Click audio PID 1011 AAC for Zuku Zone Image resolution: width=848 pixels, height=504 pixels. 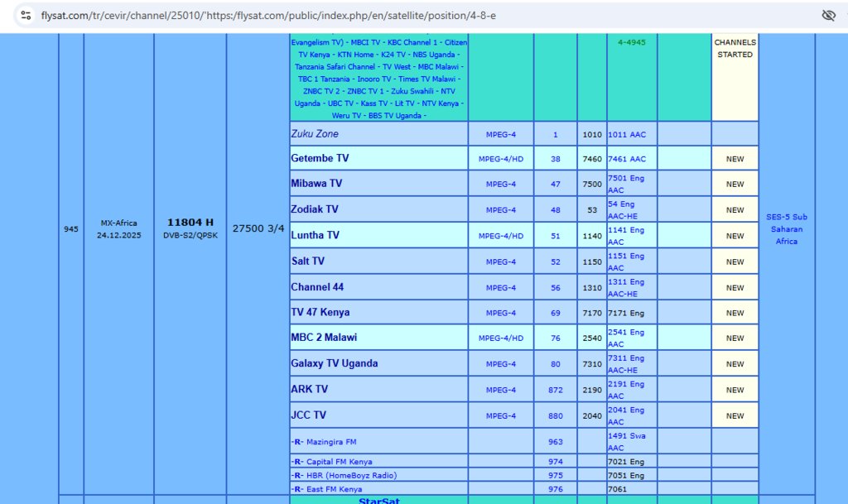tap(627, 135)
